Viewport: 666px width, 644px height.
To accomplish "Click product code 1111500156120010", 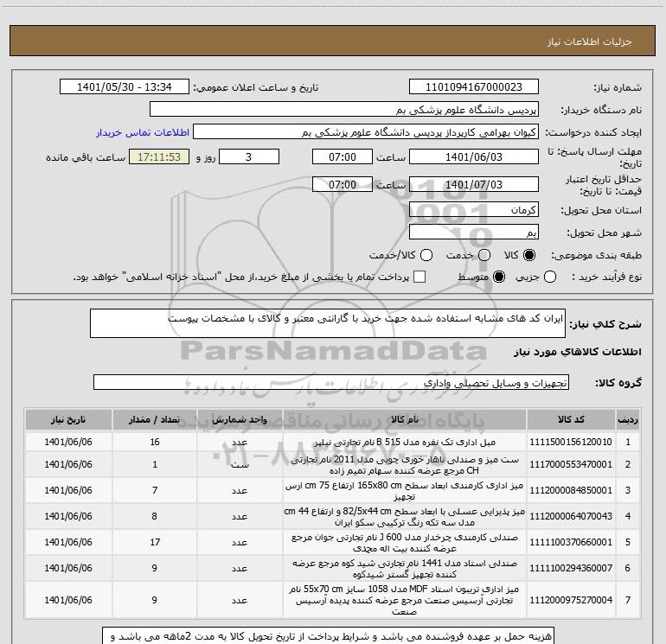I will [571, 442].
